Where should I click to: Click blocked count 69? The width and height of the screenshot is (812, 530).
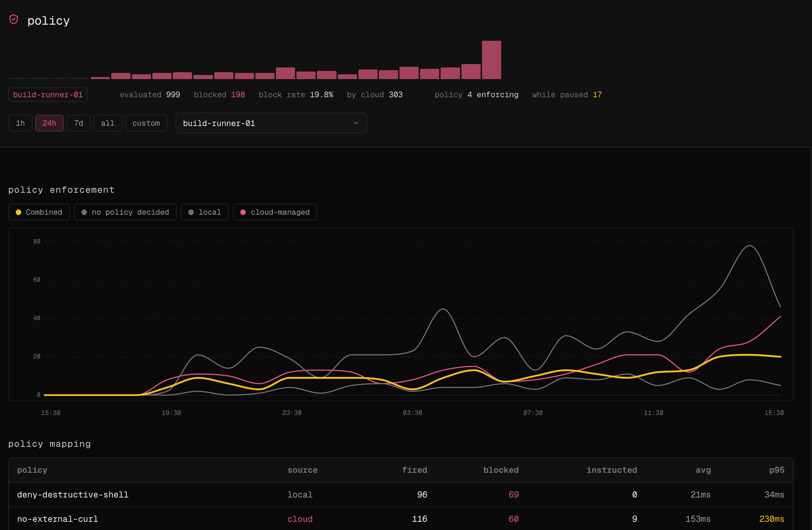[513, 495]
